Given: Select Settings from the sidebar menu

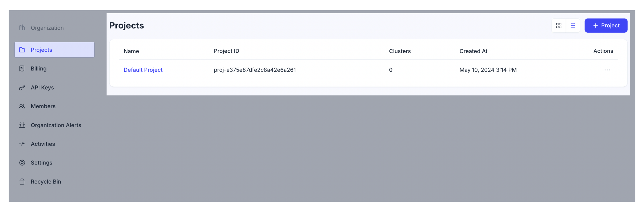Looking at the screenshot, I should 41,162.
